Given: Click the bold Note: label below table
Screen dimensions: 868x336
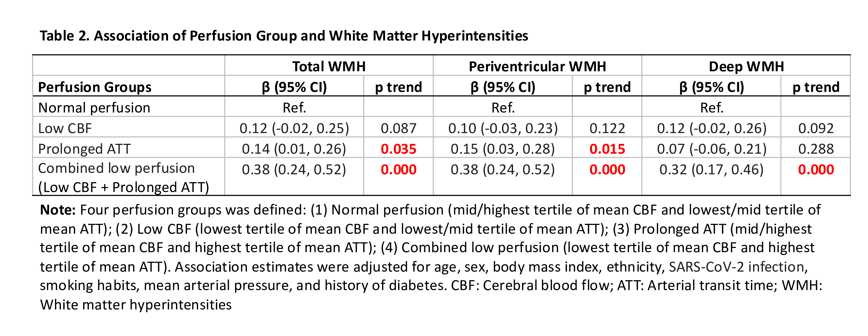Looking at the screenshot, I should tap(58, 210).
